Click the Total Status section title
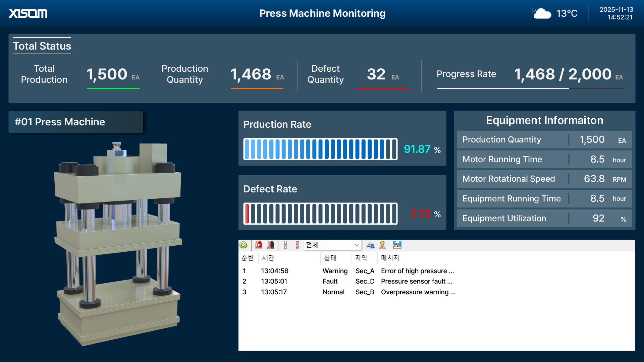644x362 pixels. pyautogui.click(x=42, y=46)
